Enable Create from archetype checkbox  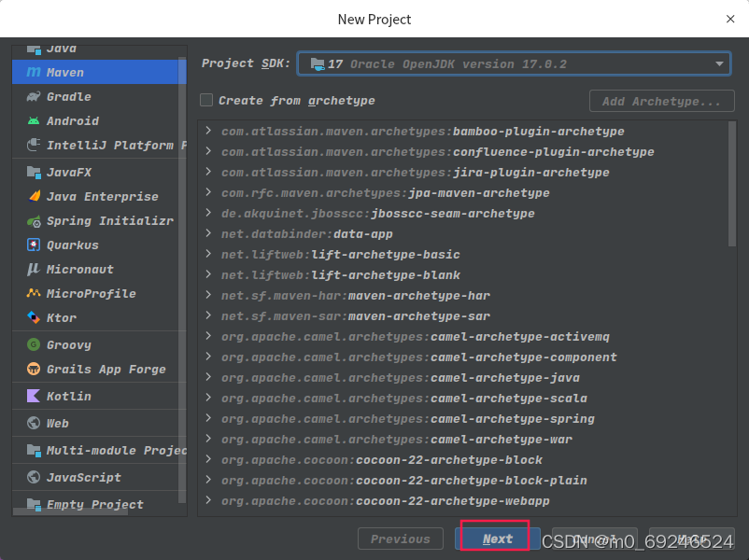coord(206,101)
